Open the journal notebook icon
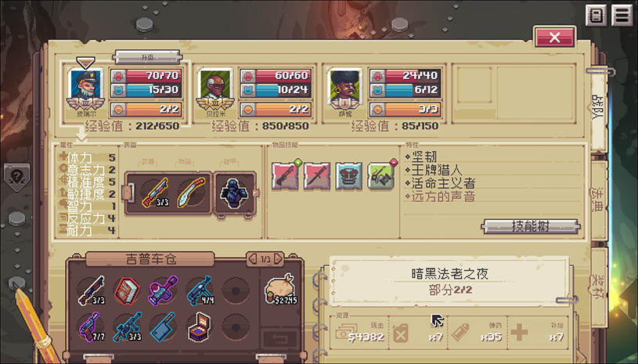The width and height of the screenshot is (638, 364). pyautogui.click(x=596, y=16)
